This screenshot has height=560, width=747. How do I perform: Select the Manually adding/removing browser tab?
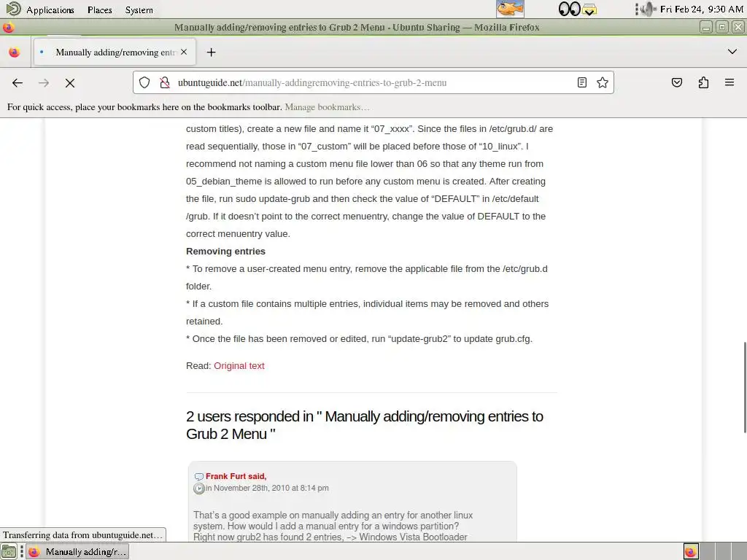tap(115, 52)
